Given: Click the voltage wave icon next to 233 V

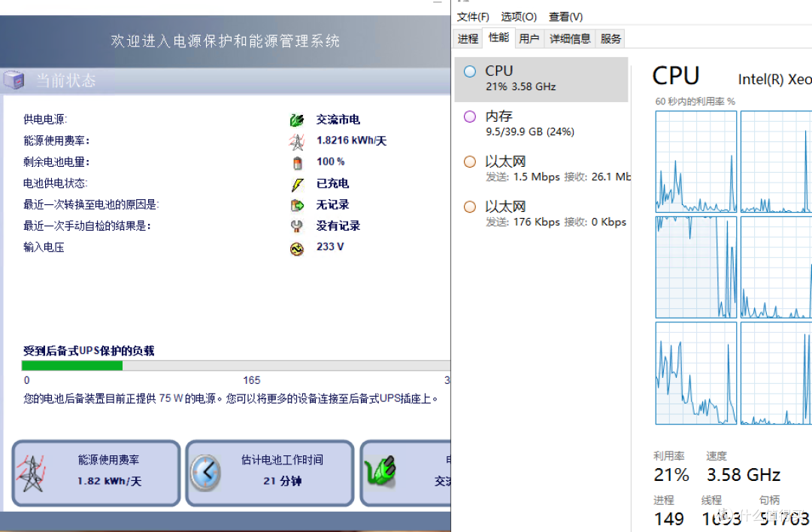Looking at the screenshot, I should pyautogui.click(x=297, y=249).
